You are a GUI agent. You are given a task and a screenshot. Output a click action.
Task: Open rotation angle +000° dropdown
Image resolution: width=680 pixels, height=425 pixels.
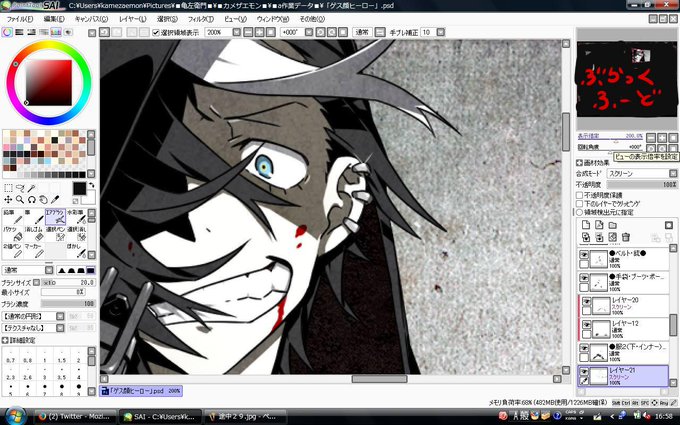tap(309, 32)
